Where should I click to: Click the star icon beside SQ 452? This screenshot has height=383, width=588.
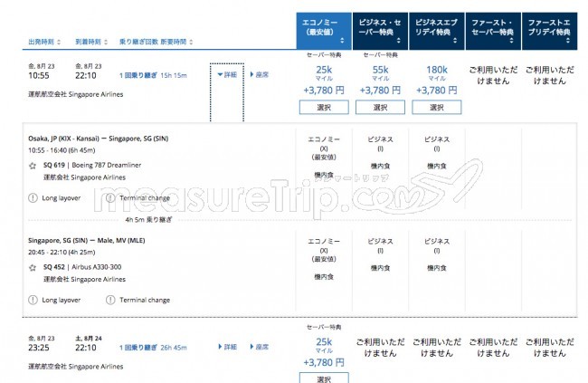click(33, 267)
